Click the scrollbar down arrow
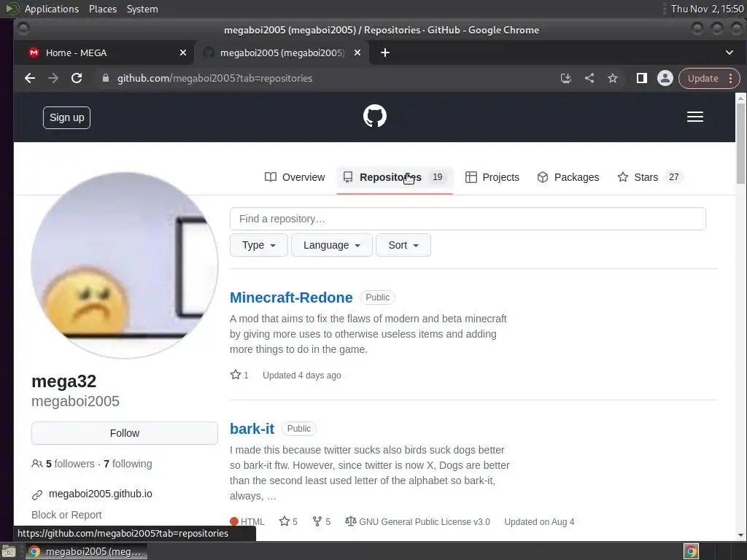Viewport: 747px width, 560px height. coord(740,535)
